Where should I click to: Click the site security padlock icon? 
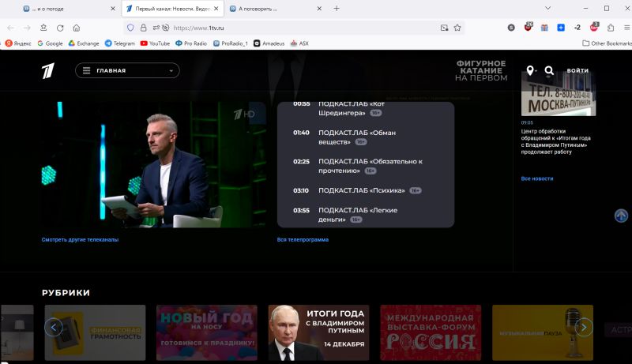143,28
